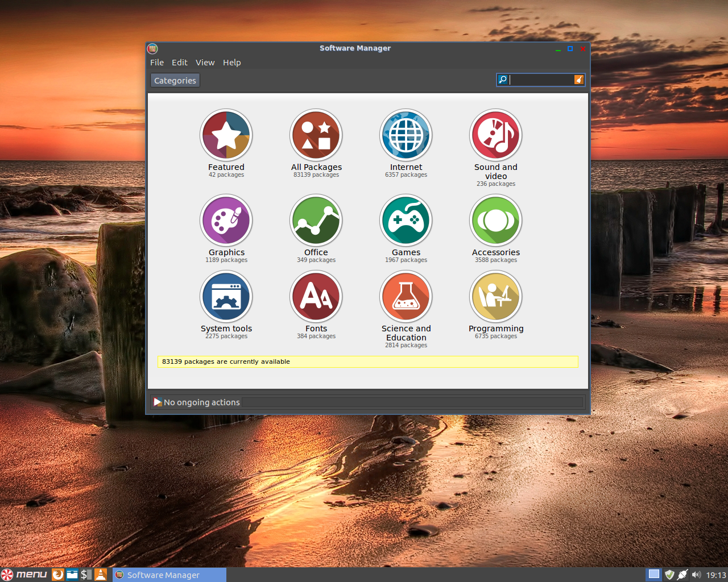Open the Games category

click(406, 228)
